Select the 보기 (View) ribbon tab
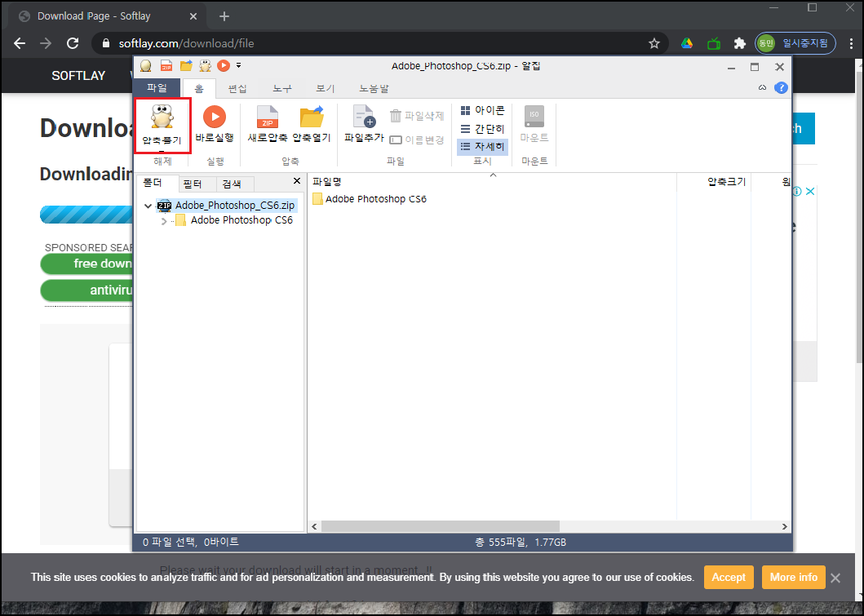864x616 pixels. point(325,88)
